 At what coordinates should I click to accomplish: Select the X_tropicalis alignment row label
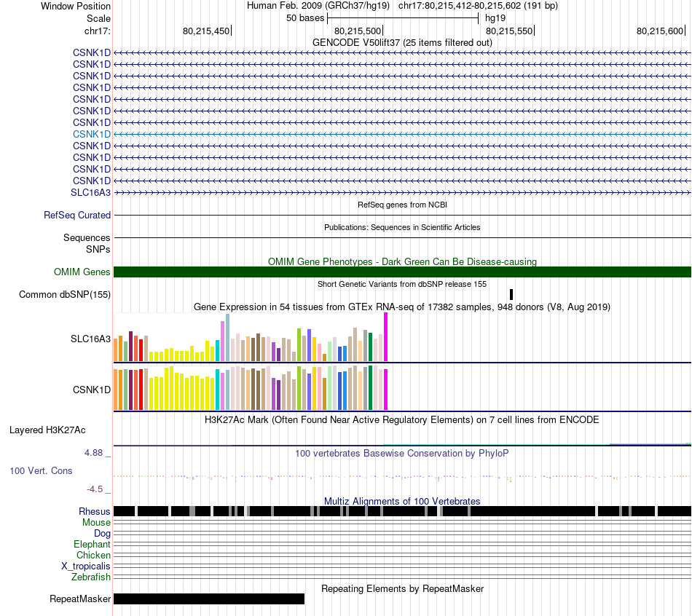[x=86, y=566]
